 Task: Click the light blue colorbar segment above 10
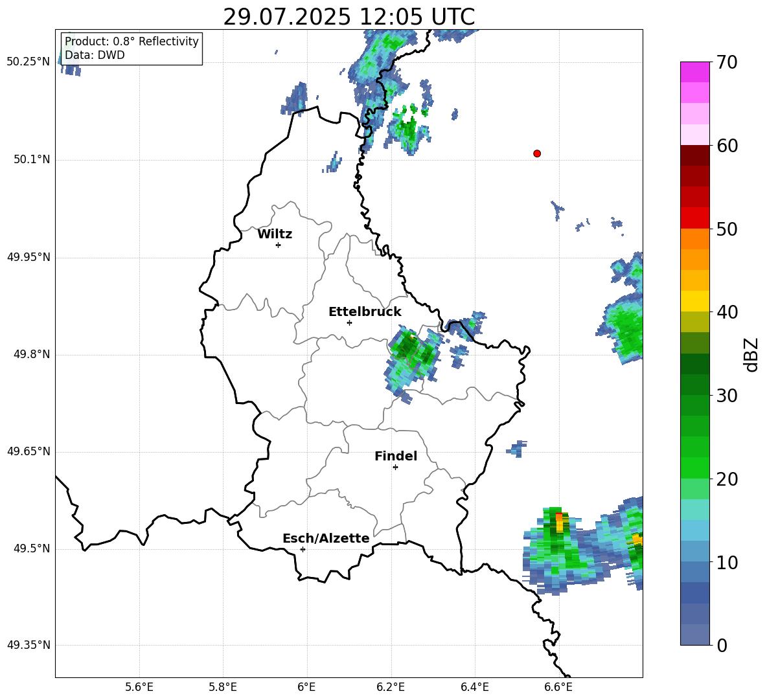coord(694,530)
